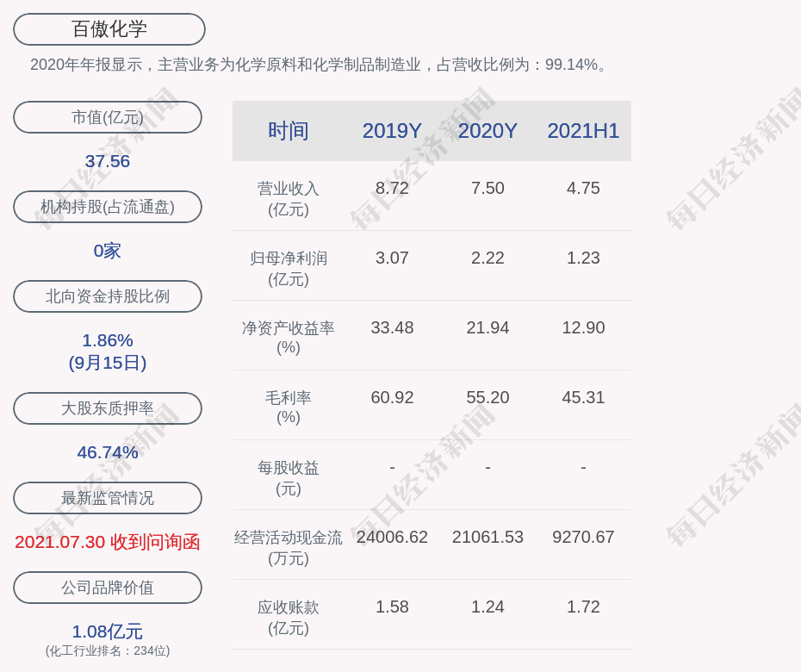Image resolution: width=801 pixels, height=672 pixels.
Task: Open the 大股东质押率 label
Action: point(108,408)
